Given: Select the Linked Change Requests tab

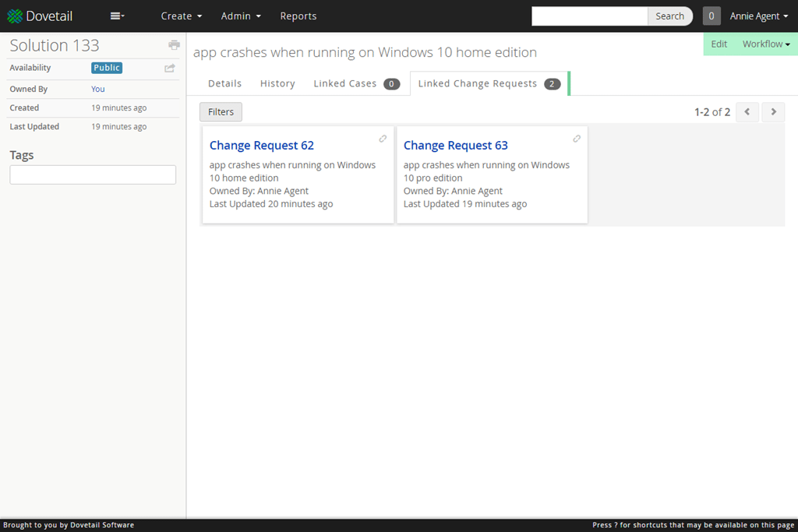Looking at the screenshot, I should (x=489, y=83).
